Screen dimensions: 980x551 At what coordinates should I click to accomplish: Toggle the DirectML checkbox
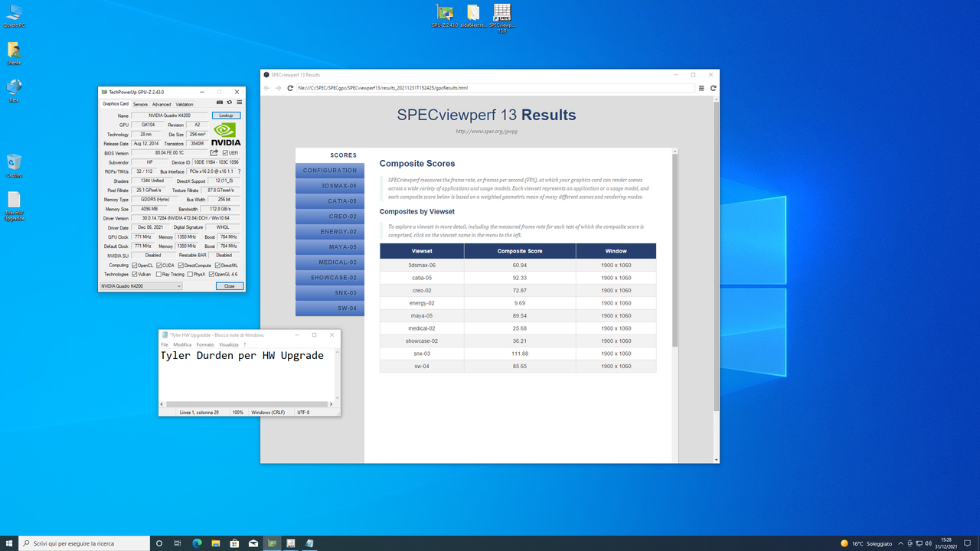tap(218, 266)
